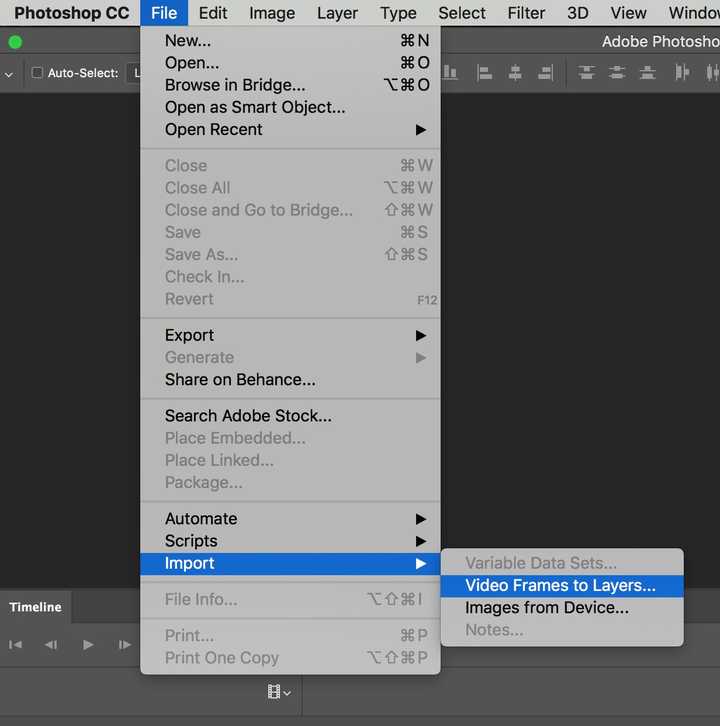Choose Video Frames to Layers...
This screenshot has height=726, width=720.
pos(562,585)
